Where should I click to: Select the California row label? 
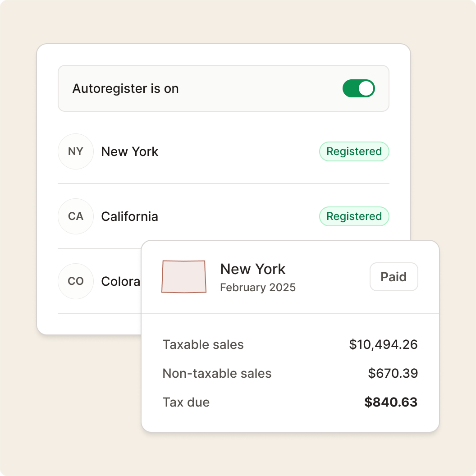130,217
